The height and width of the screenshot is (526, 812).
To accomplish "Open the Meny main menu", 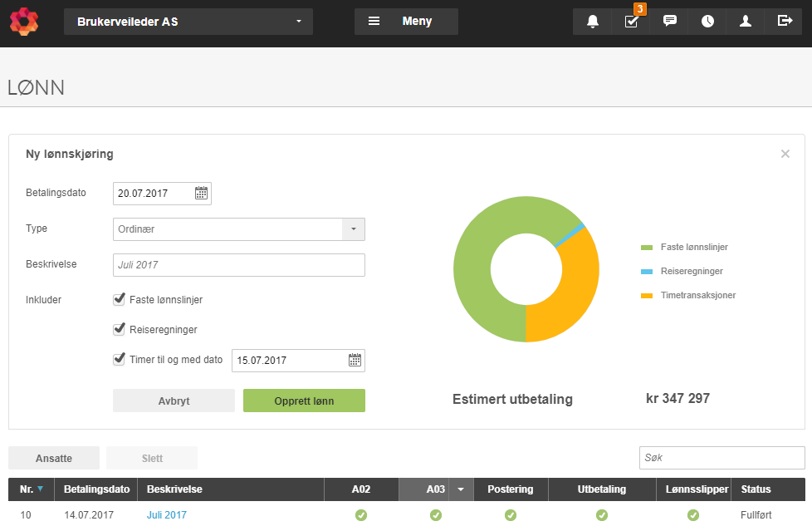I will pos(406,22).
